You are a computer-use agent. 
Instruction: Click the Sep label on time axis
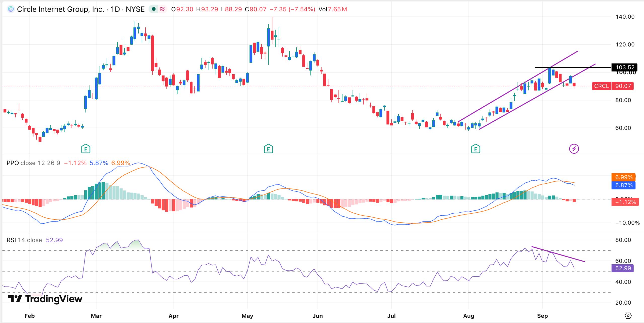542,316
